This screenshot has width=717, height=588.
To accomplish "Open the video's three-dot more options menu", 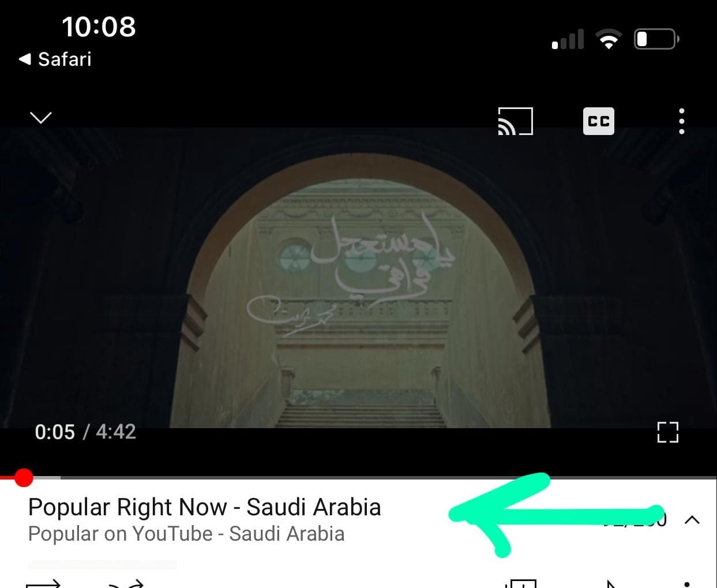I will pos(682,121).
